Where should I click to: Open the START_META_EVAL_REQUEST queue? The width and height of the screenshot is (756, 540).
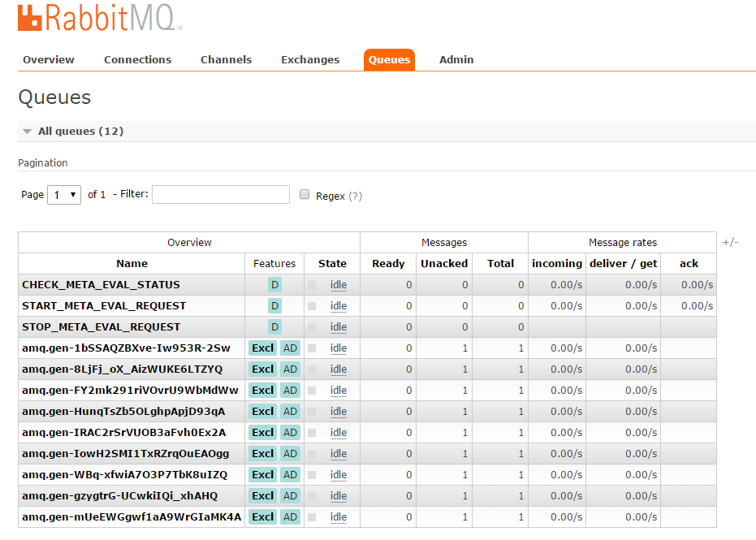(x=104, y=306)
